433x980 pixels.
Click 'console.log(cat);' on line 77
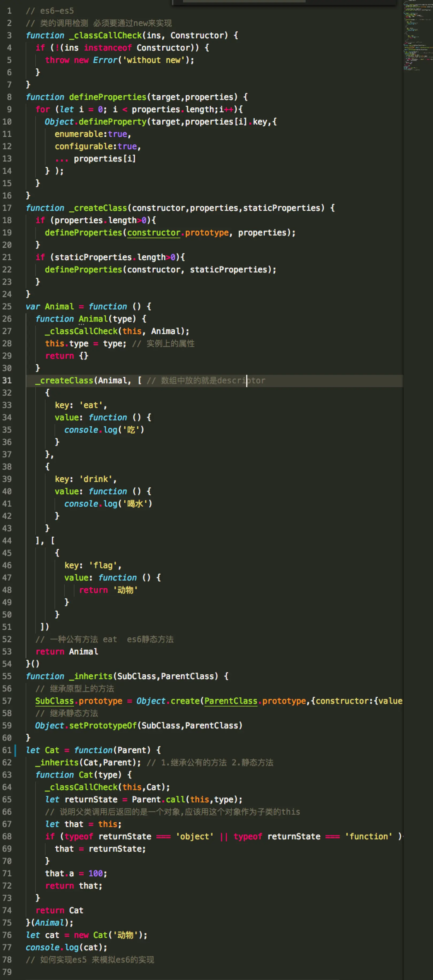67,947
